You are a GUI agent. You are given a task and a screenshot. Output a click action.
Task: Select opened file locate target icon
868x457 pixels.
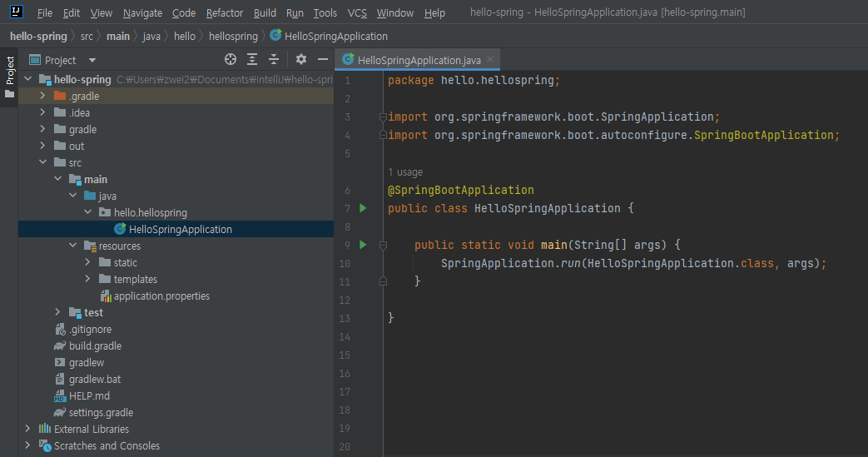(x=231, y=59)
